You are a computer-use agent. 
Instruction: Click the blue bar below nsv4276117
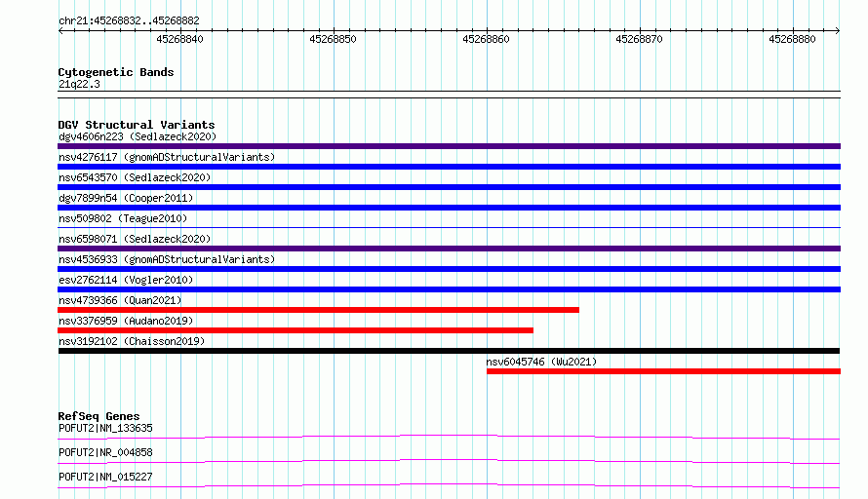pyautogui.click(x=449, y=167)
